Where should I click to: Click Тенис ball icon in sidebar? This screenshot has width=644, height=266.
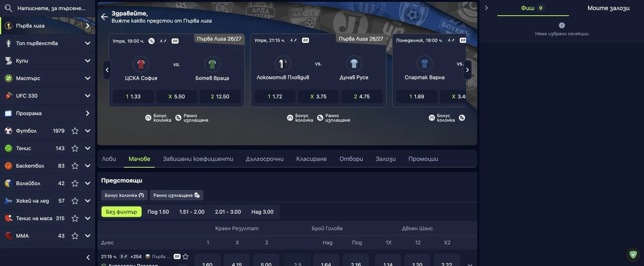click(8, 148)
